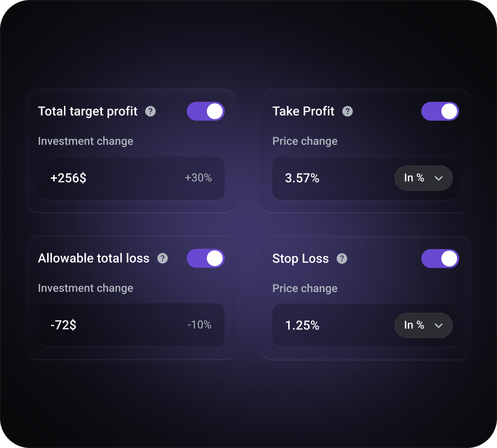Click the "Total target profit" heading
This screenshot has height=448, width=497.
[88, 112]
